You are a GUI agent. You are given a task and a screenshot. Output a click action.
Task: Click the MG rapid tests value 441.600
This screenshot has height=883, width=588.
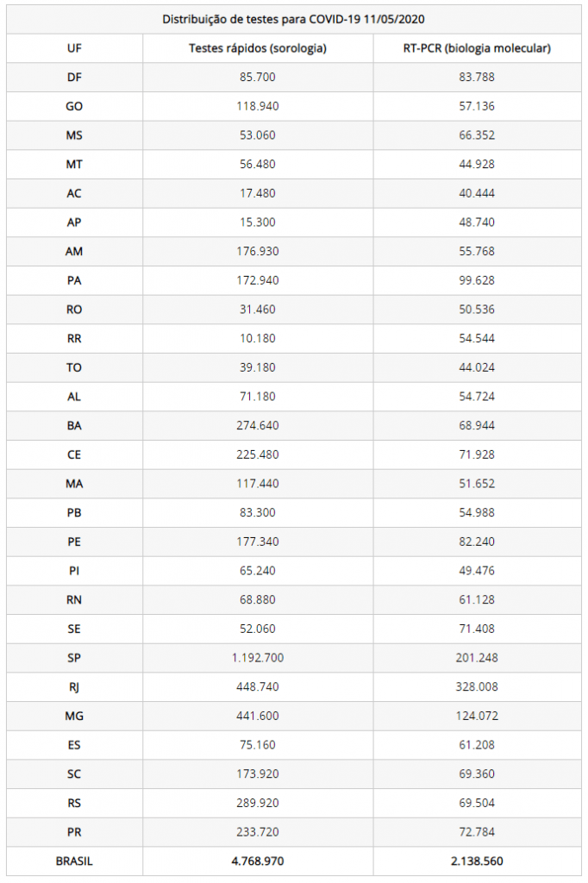[258, 716]
